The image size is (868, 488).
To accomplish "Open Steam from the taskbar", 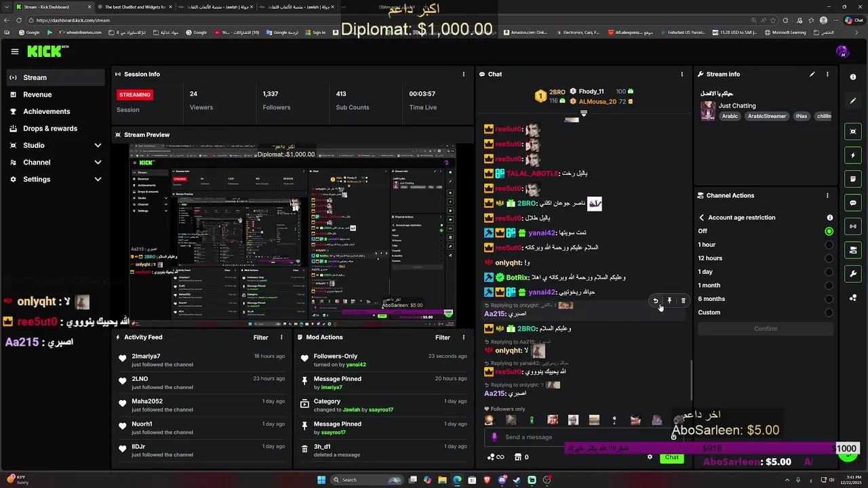I will tap(517, 480).
